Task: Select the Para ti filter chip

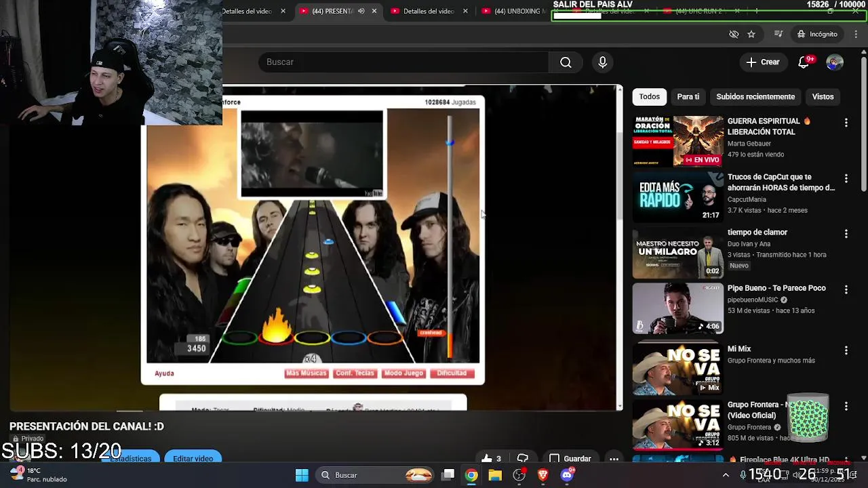Action: 688,97
